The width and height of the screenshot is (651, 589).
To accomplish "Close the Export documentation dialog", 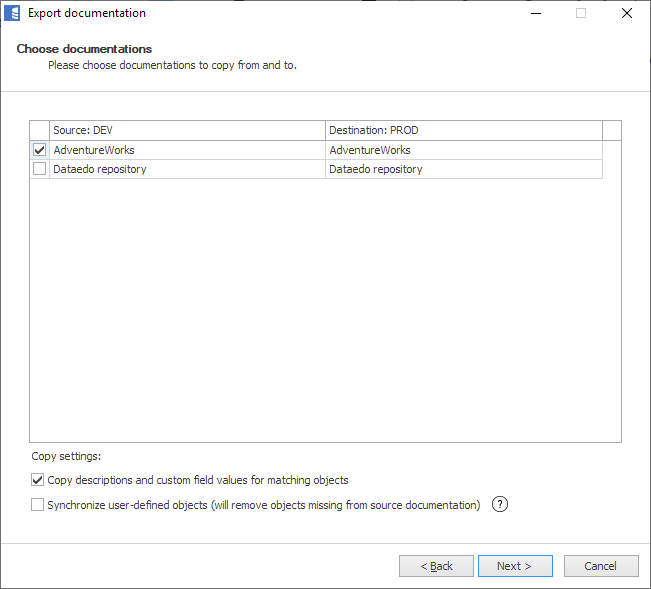I will (626, 13).
